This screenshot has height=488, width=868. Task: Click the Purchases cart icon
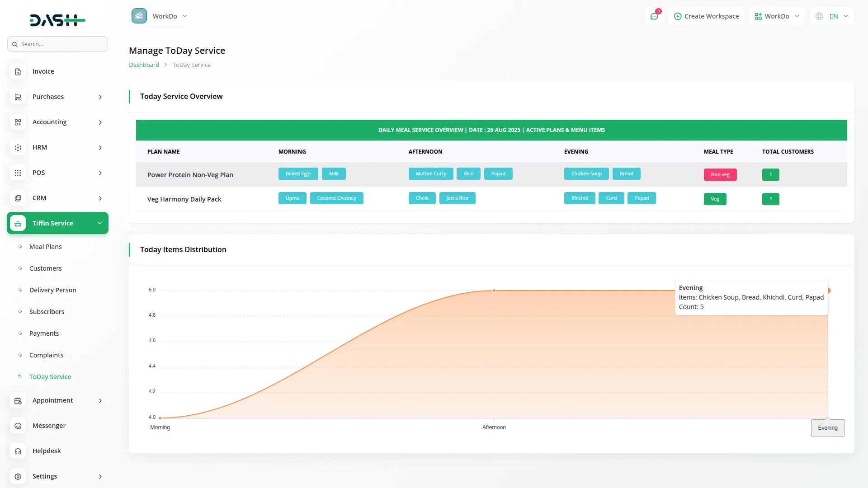[x=18, y=97]
